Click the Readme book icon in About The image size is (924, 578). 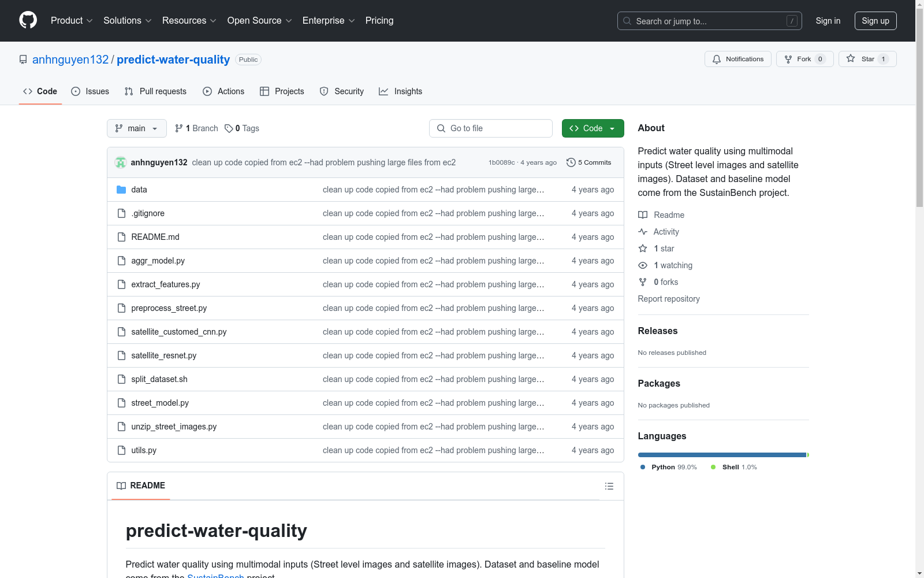pos(642,214)
